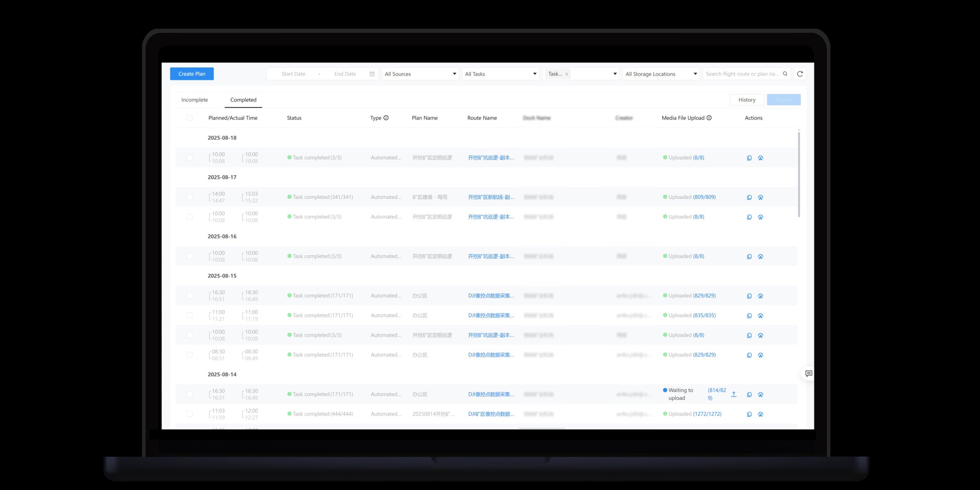Select checkbox of Task completed (444/444) row
This screenshot has width=980, height=490.
click(189, 414)
